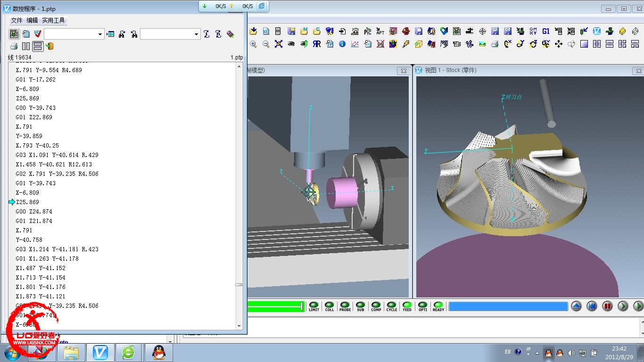Click the magnifier-over-document icon in NC program toolbar
This screenshot has height=362, width=644.
[26, 34]
